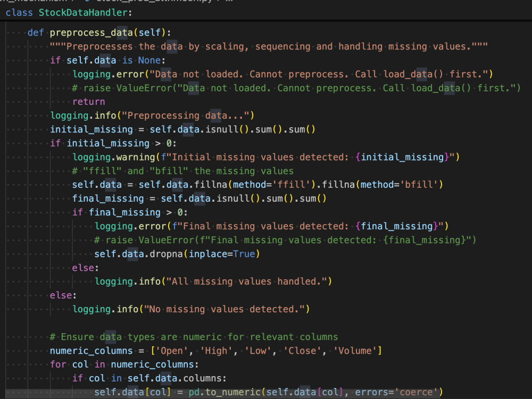Viewport: 532px width, 399px height.
Task: Click the 'None' keyword in 'if self.data is None'
Action: click(149, 61)
